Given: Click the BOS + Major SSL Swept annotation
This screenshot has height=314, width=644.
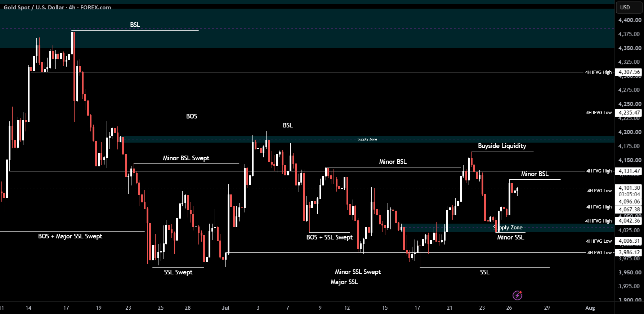Looking at the screenshot, I should pyautogui.click(x=70, y=236).
